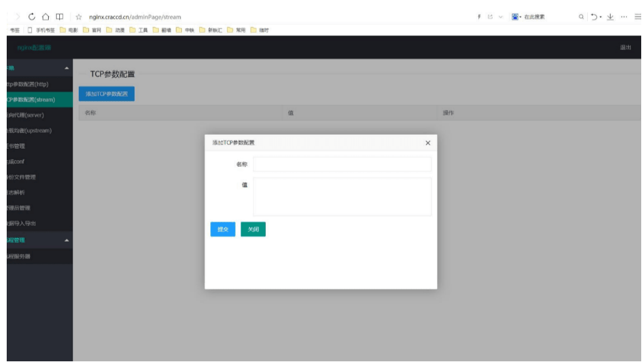644x363 pixels.
Task: Reload the page with the refresh icon
Action: pyautogui.click(x=32, y=17)
